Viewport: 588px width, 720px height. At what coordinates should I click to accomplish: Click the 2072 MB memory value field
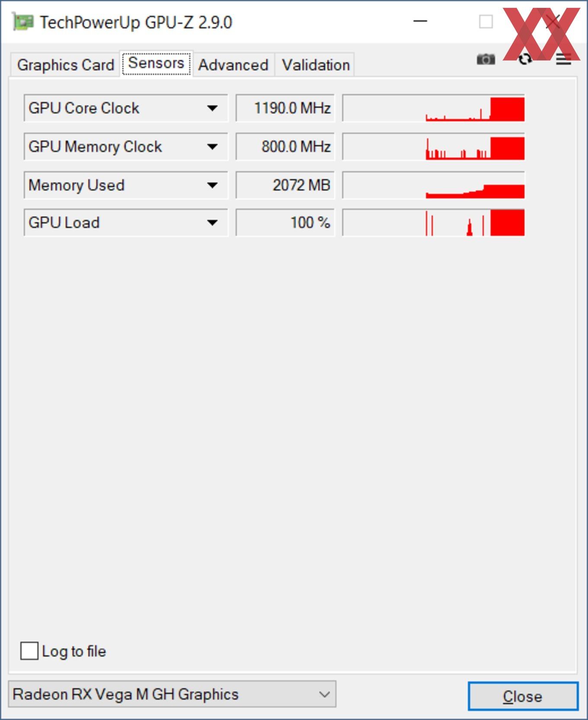pos(285,185)
